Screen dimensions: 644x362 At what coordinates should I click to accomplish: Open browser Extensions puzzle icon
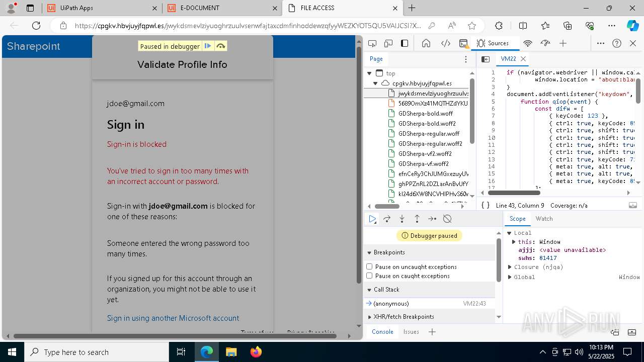point(499,26)
